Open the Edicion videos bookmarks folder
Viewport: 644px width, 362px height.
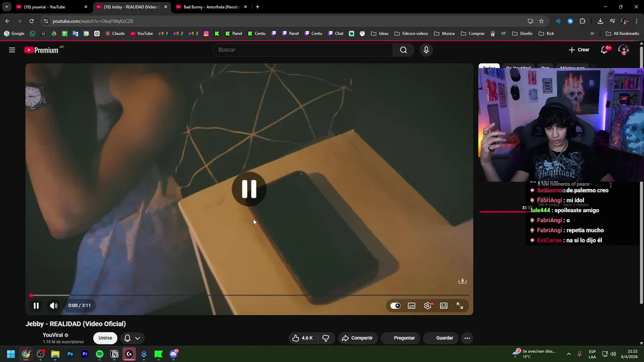tap(411, 34)
